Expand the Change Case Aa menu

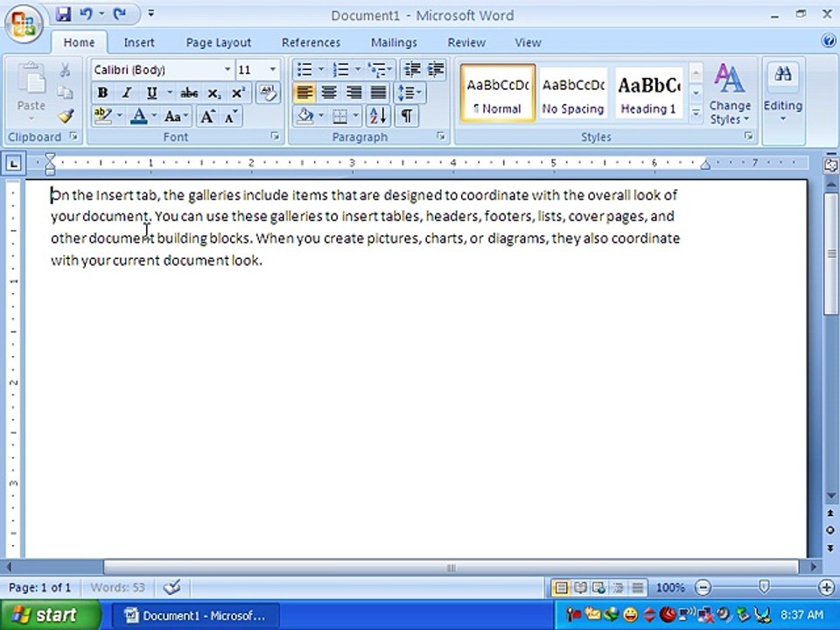click(176, 116)
